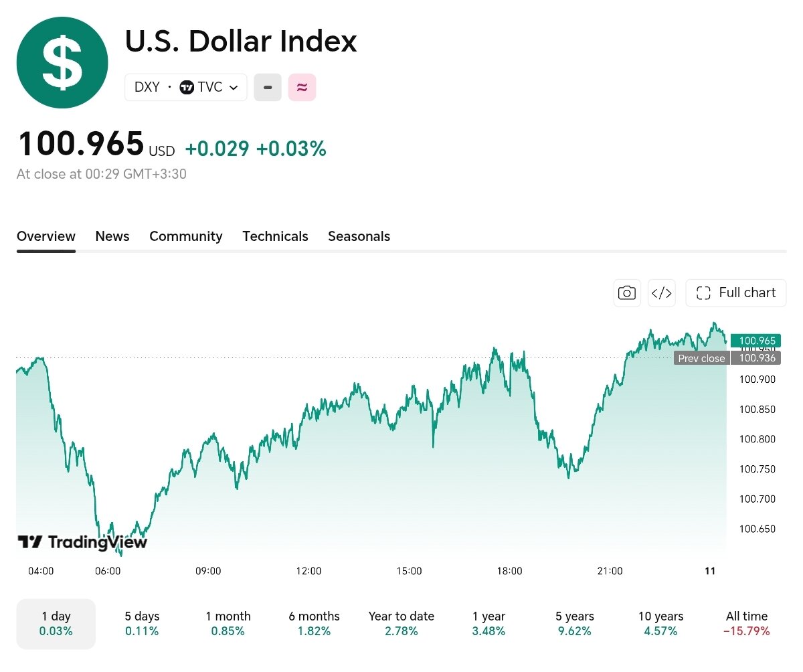Open the embed code icon
Image resolution: width=803 pixels, height=672 pixels.
point(662,293)
